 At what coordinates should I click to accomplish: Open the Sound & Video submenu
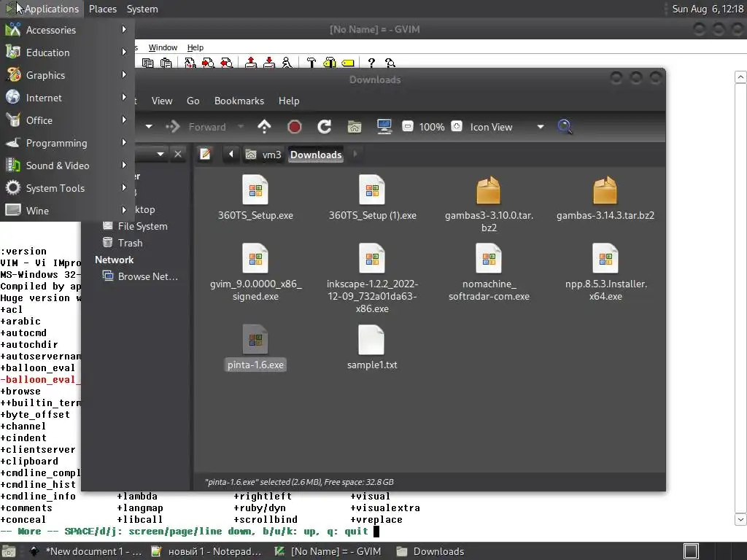click(x=67, y=166)
